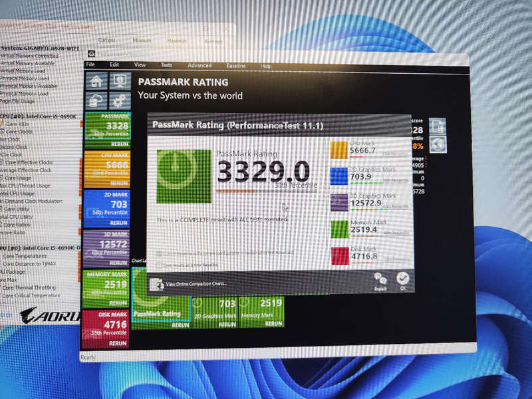Open the View menu

click(140, 65)
